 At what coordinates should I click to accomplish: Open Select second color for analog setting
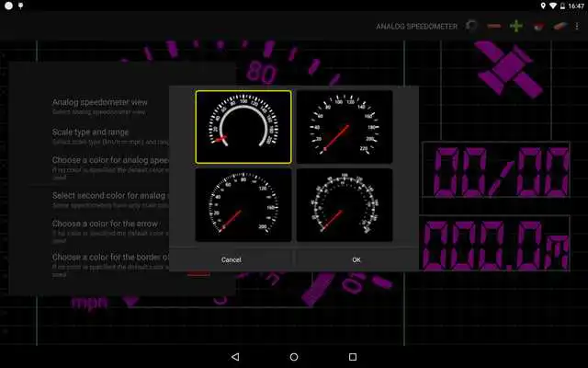110,200
